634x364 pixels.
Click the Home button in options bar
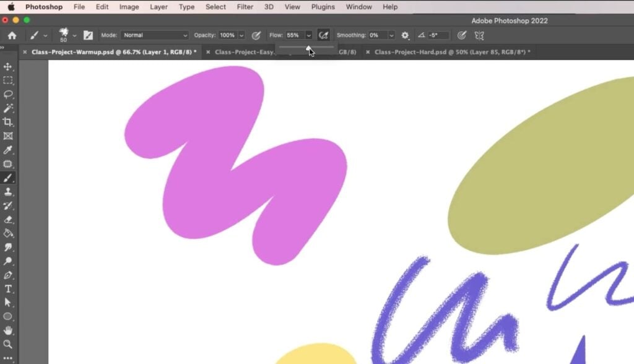[x=12, y=35]
